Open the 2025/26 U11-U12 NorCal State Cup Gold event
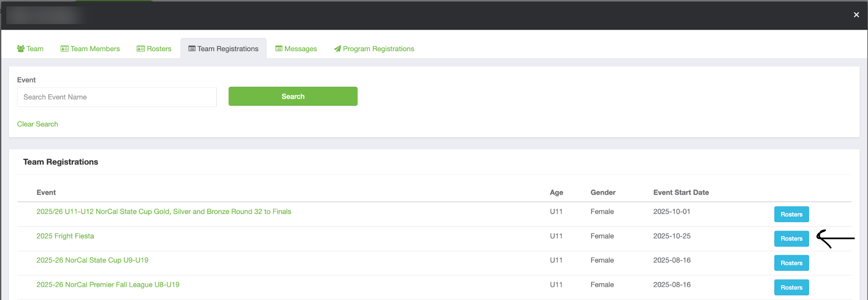868x300 pixels. pos(164,212)
